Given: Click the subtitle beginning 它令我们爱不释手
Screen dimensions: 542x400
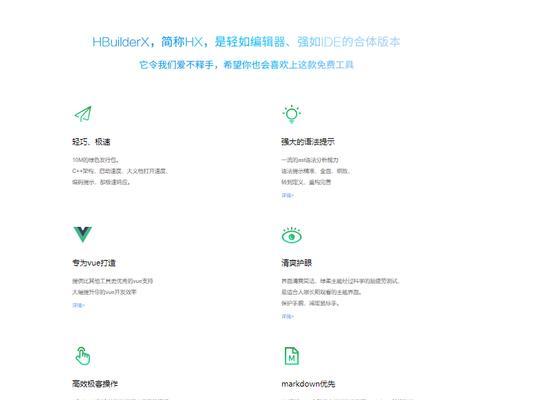Looking at the screenshot, I should (x=246, y=65).
